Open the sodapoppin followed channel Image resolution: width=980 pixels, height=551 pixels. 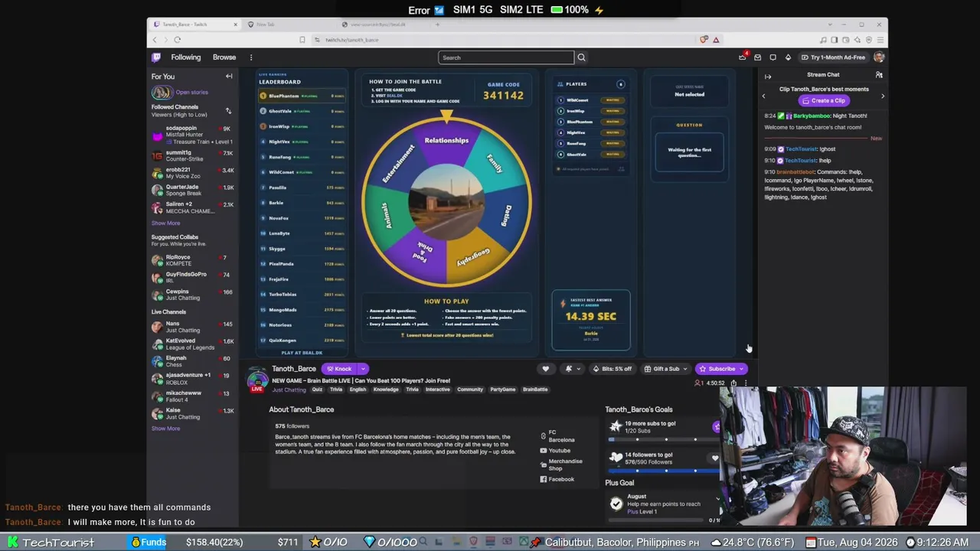(191, 135)
